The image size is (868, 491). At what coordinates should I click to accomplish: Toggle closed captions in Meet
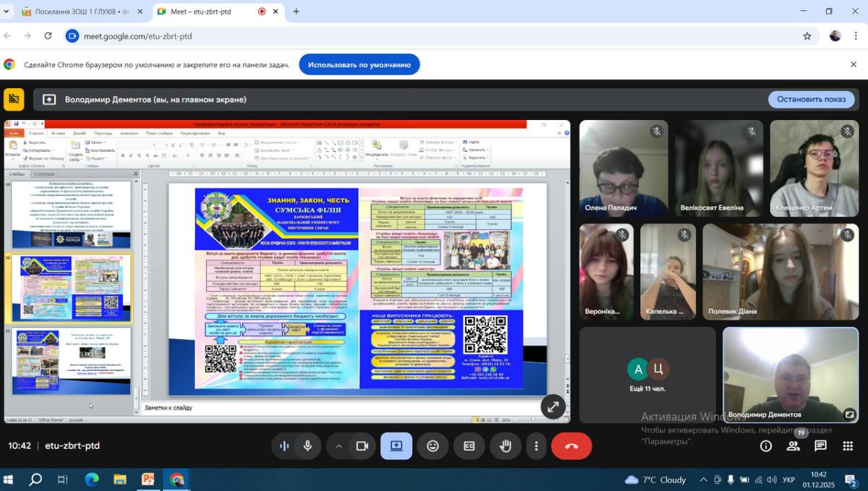[469, 446]
